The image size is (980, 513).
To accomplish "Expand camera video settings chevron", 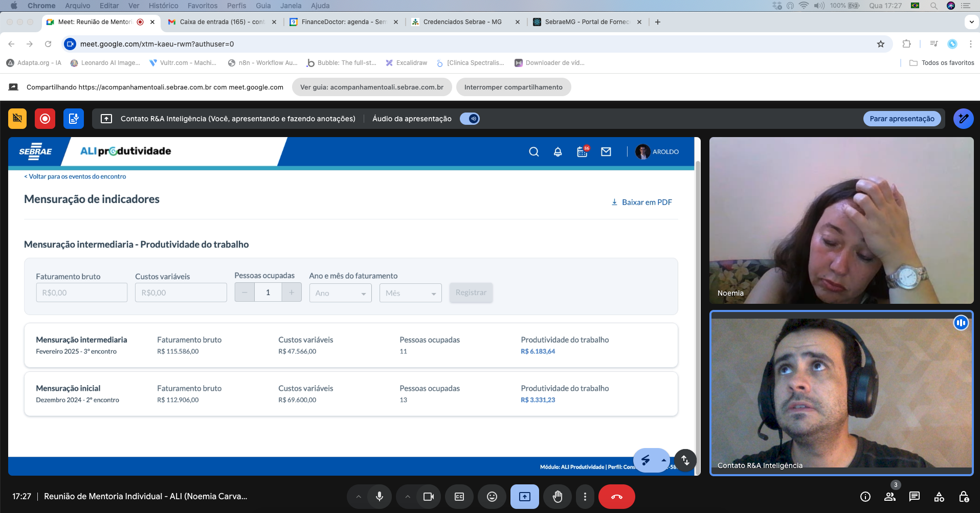I will point(408,497).
